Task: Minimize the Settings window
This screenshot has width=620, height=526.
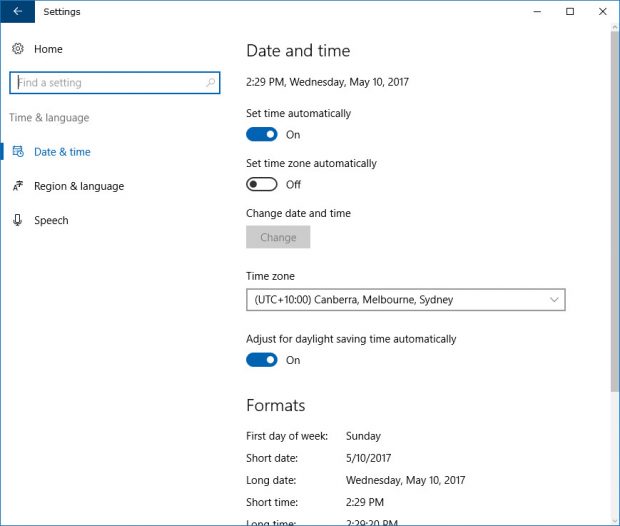Action: coord(537,11)
